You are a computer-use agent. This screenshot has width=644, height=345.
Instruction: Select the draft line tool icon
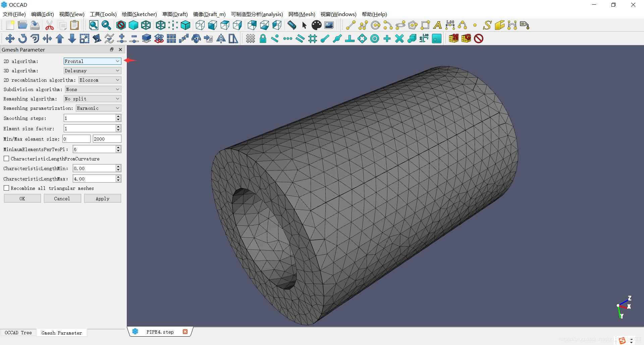(351, 25)
